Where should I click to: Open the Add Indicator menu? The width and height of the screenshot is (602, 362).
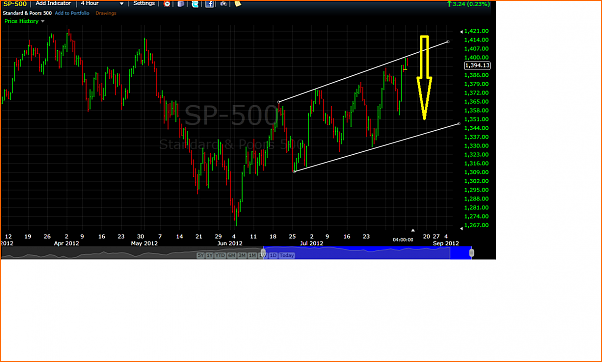coord(53,3)
